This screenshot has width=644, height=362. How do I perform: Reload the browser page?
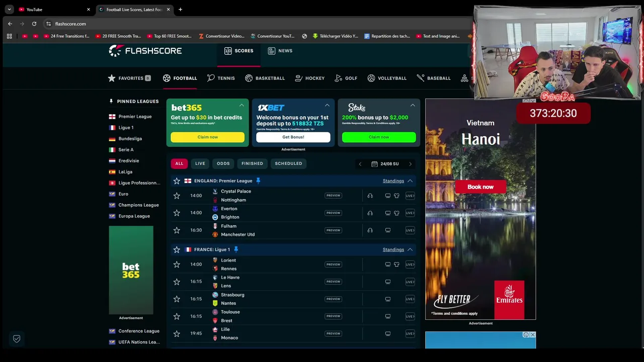coord(34,24)
